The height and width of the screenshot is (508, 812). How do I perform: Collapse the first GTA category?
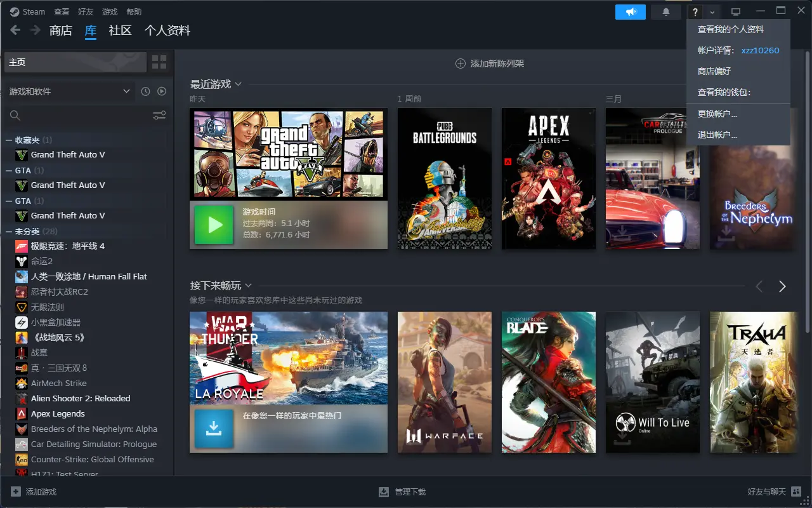[9, 170]
